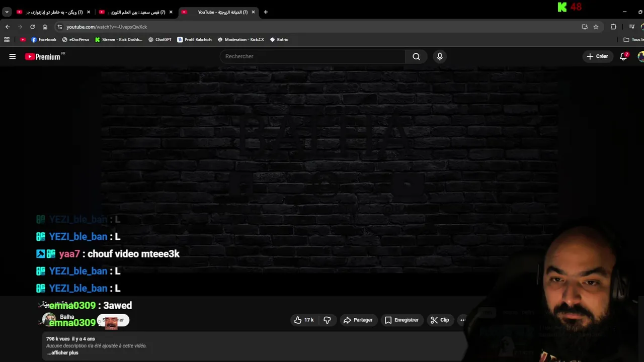The width and height of the screenshot is (644, 362).
Task: Go back with browser back arrow
Action: 8,27
